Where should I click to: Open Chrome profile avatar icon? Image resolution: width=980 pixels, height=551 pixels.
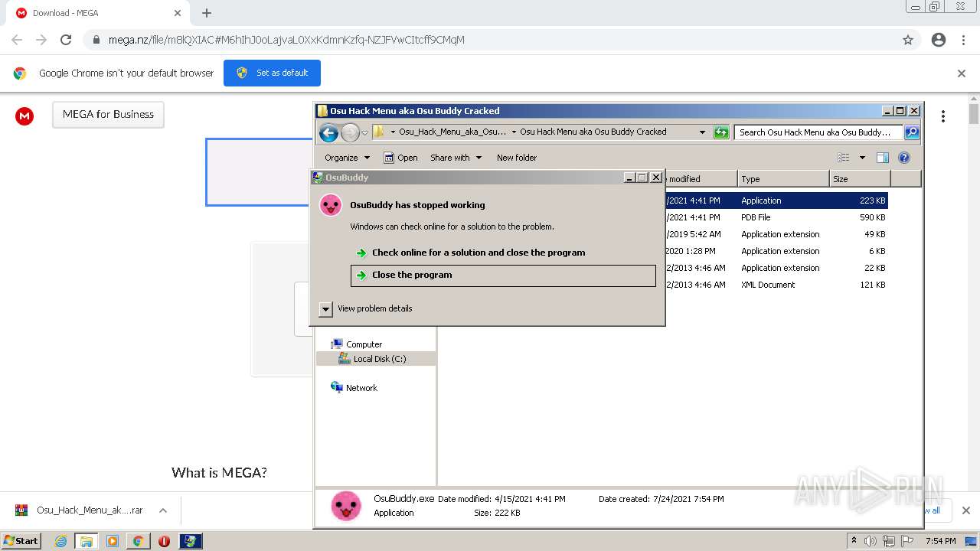click(939, 40)
